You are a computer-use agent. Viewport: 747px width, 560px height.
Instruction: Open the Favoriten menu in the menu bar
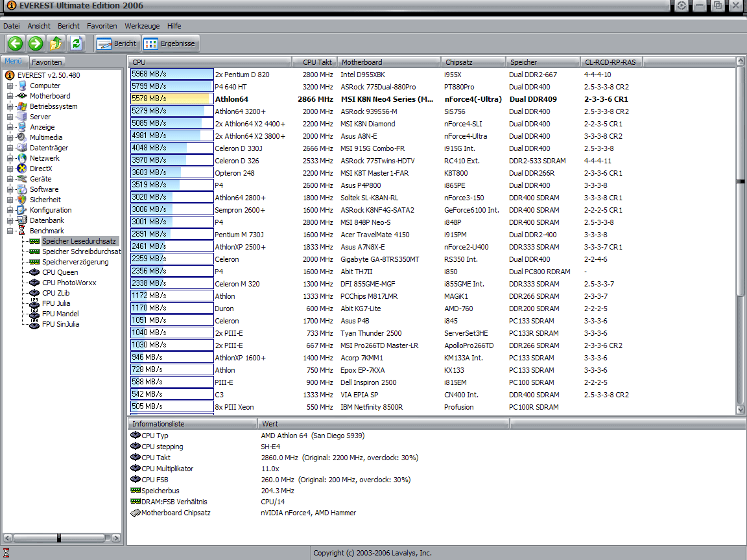coord(102,26)
